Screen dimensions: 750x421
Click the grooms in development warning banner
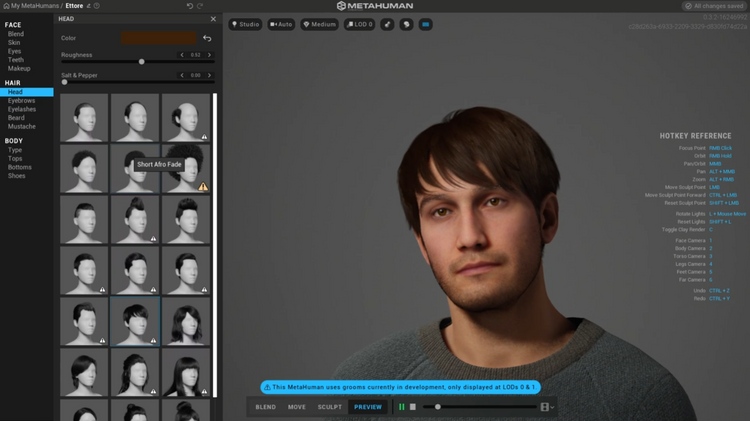[x=400, y=387]
